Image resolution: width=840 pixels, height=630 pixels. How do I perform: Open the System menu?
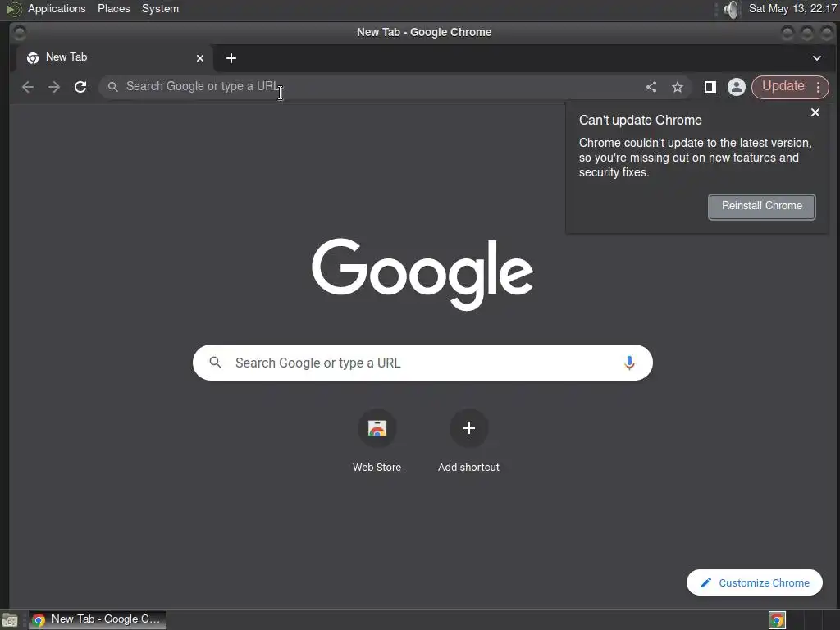pos(160,8)
